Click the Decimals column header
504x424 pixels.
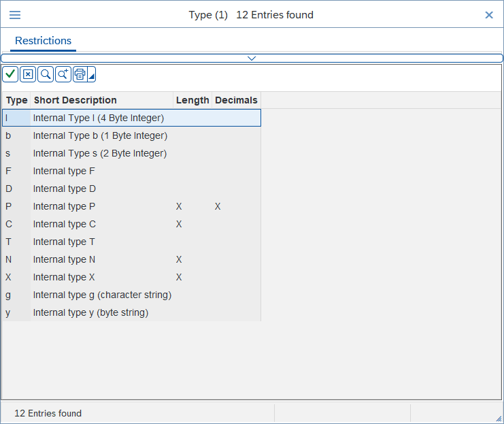point(236,100)
